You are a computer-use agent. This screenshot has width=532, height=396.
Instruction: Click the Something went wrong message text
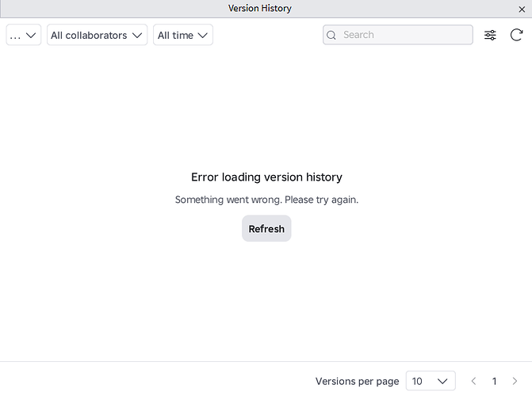pyautogui.click(x=266, y=200)
